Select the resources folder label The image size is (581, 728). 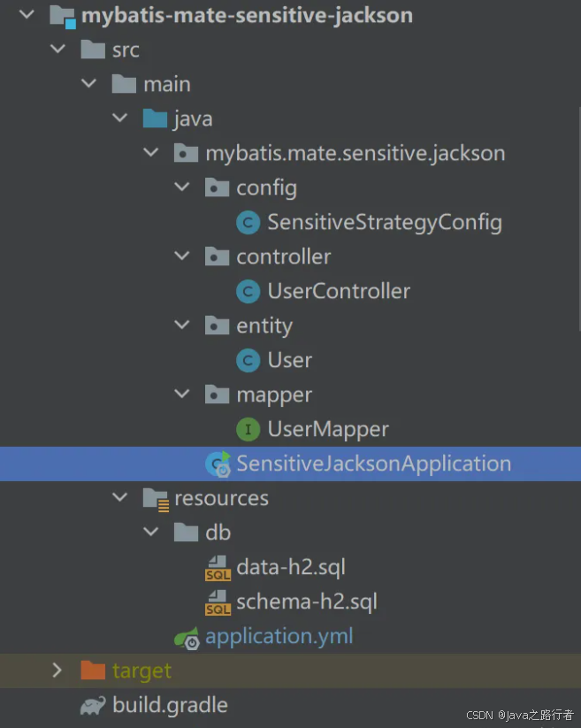(x=221, y=499)
